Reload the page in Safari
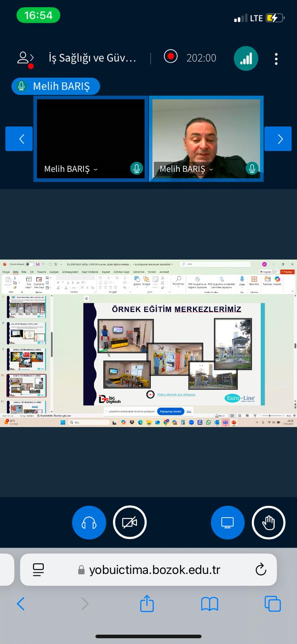Image resolution: width=297 pixels, height=644 pixels. point(261,570)
